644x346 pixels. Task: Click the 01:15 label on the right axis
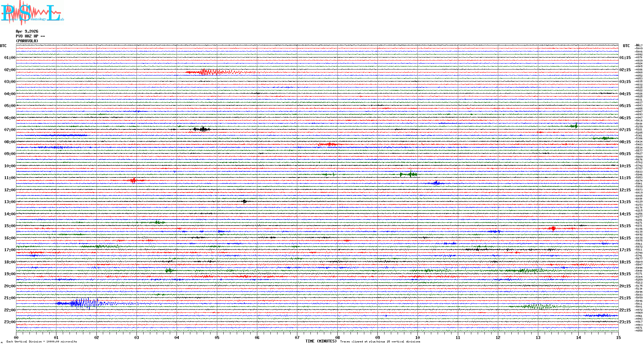click(x=625, y=58)
